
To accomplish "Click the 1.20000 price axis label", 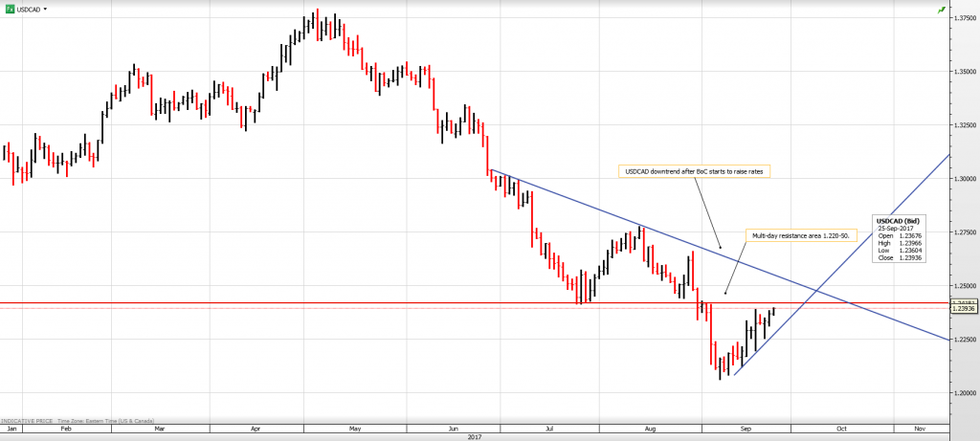I will (964, 393).
